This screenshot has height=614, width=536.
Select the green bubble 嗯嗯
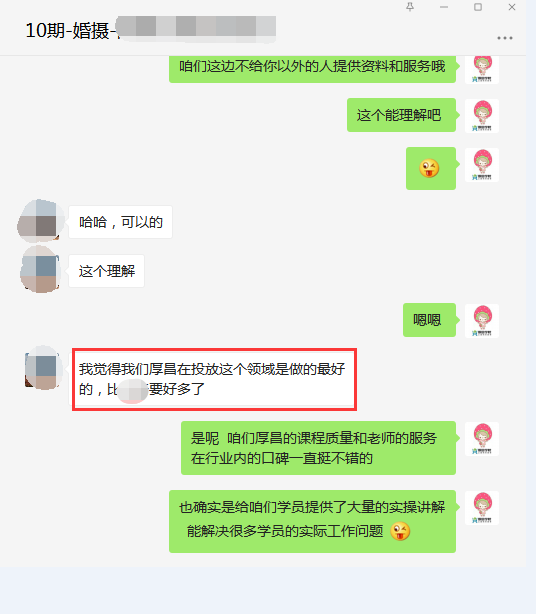430,320
